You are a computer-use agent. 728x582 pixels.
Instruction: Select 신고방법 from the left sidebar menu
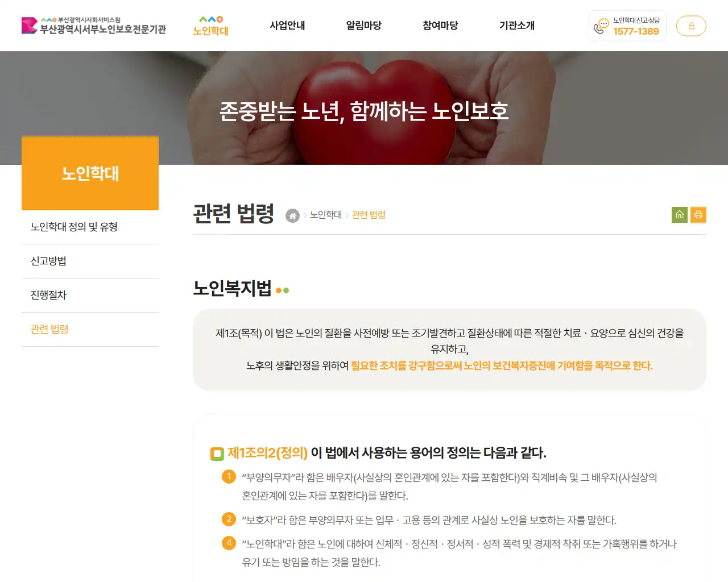point(48,260)
